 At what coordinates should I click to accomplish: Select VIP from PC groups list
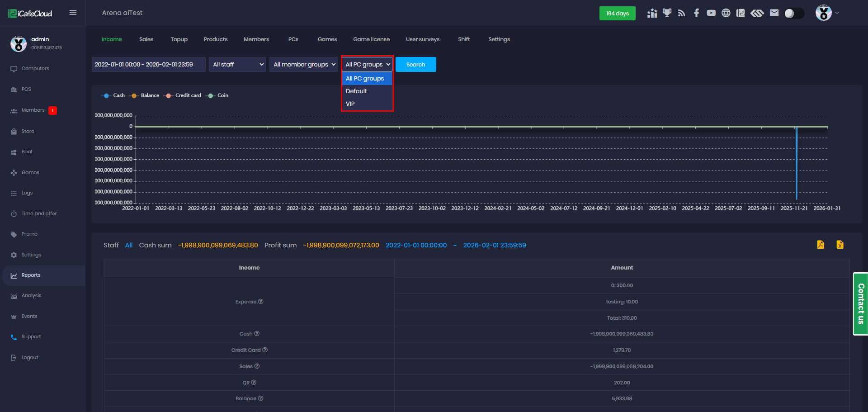pyautogui.click(x=350, y=104)
